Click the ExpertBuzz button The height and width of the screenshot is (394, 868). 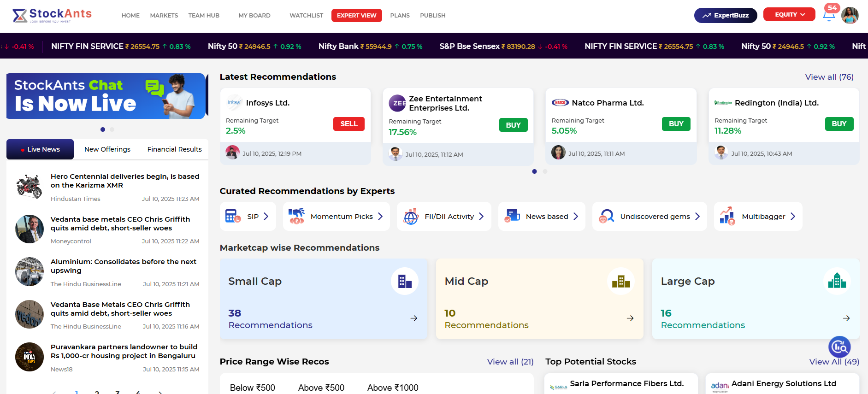[726, 15]
